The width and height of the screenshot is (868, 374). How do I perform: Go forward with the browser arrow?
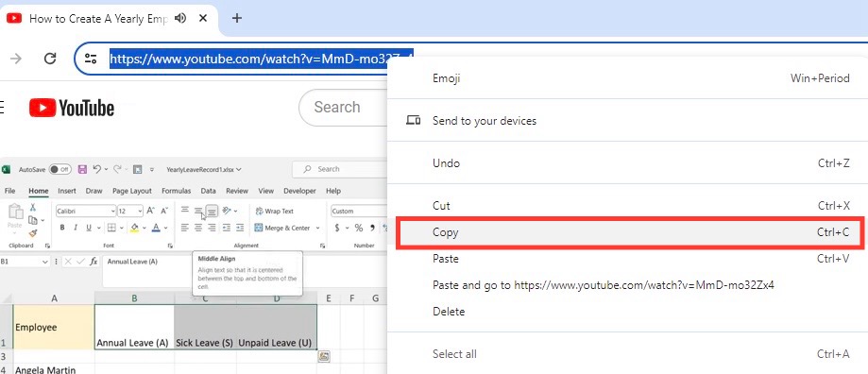coord(16,59)
